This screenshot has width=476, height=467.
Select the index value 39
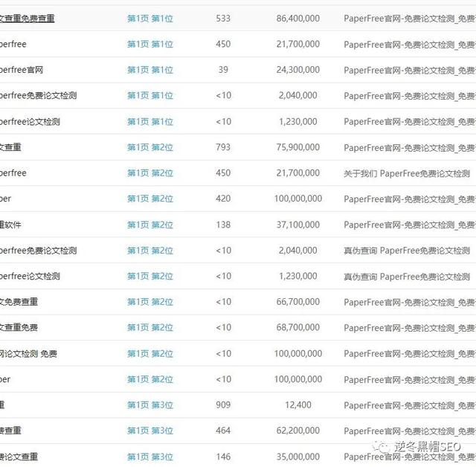coord(223,70)
